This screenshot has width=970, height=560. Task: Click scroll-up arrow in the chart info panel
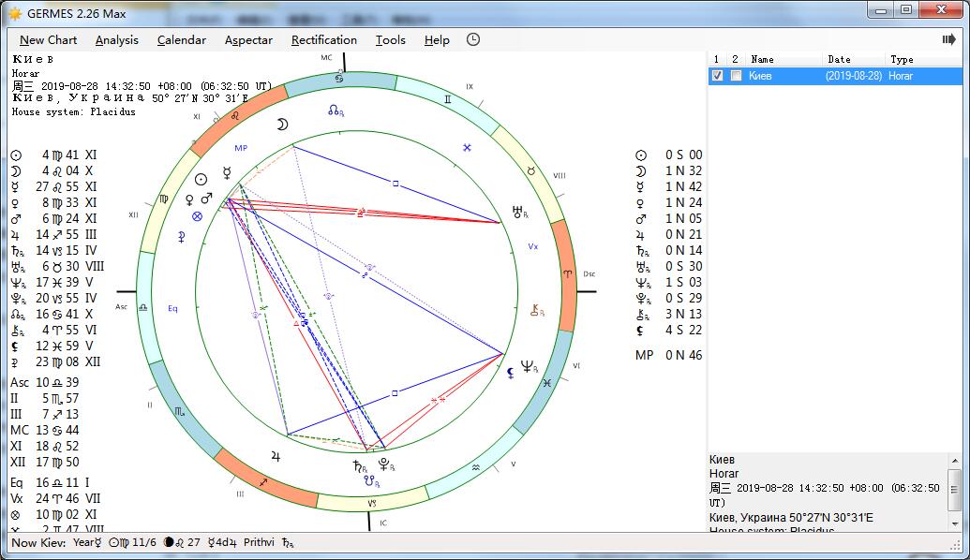pos(955,461)
